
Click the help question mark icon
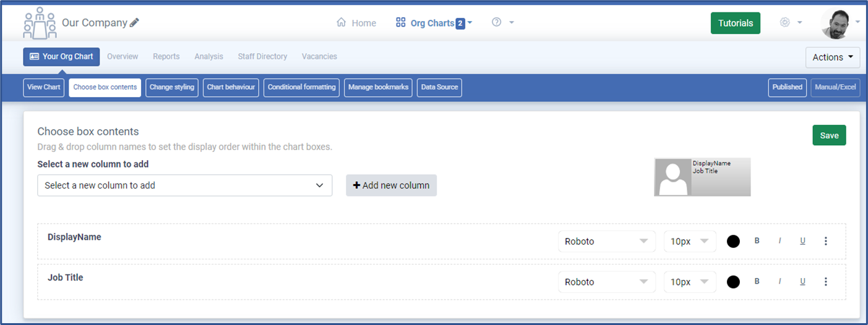496,22
